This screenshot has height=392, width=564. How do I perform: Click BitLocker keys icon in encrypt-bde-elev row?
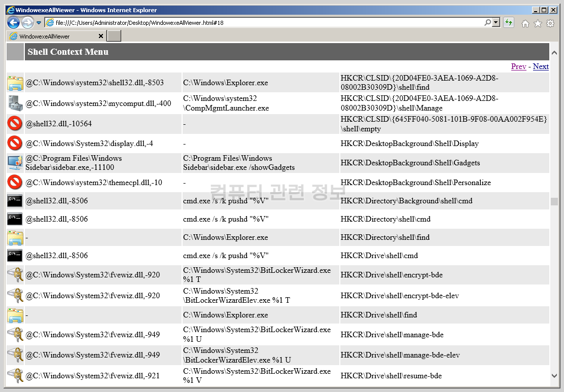(15, 295)
